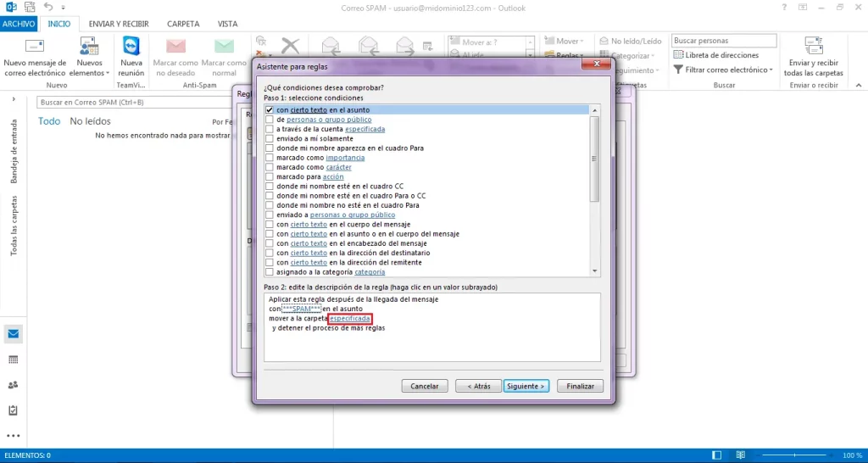Click the '< Atrás' button
The image size is (868, 463).
(478, 386)
